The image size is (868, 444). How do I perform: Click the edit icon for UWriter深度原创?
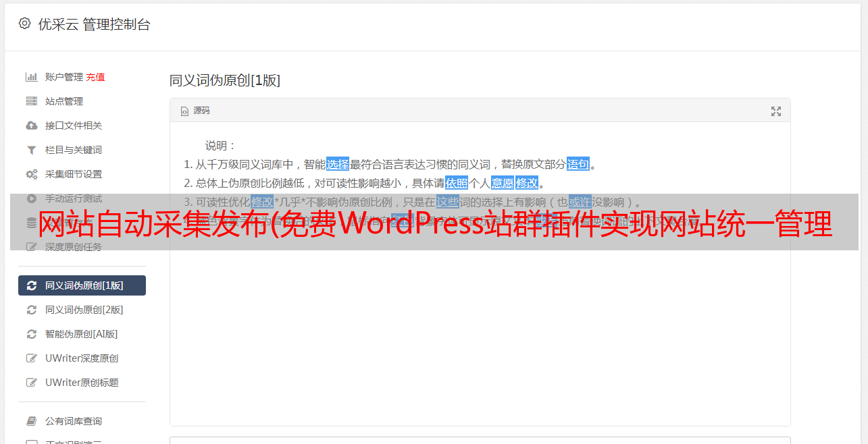click(x=31, y=358)
